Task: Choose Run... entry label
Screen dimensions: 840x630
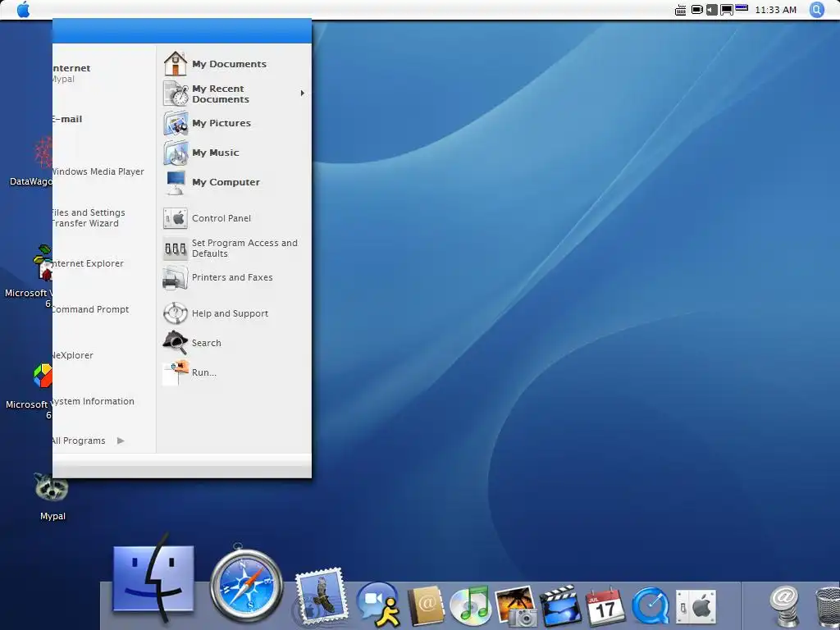Action: pos(204,372)
